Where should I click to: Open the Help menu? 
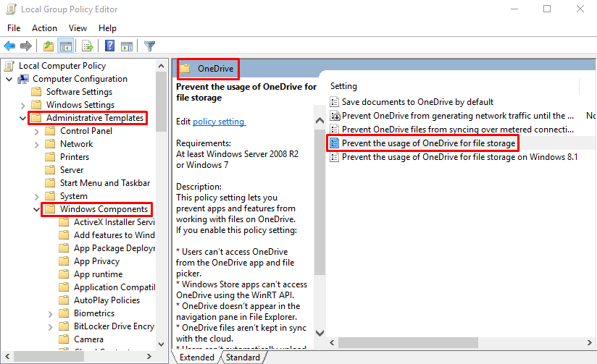pos(107,28)
